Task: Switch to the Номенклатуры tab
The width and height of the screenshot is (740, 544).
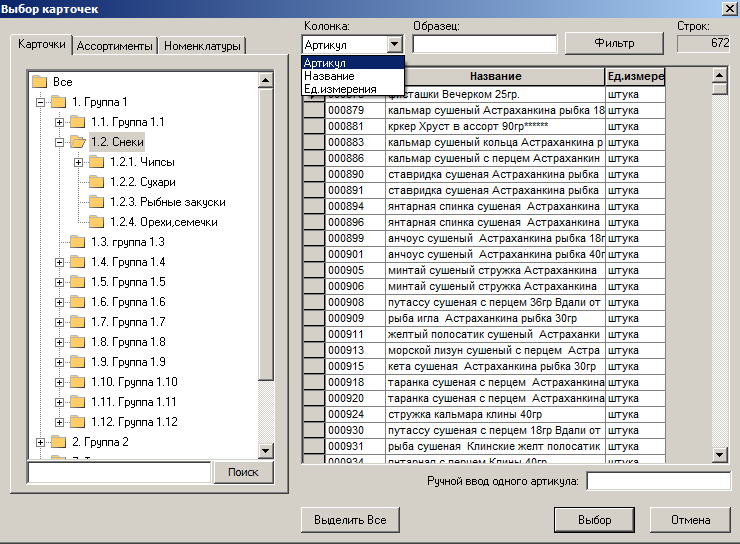Action: pyautogui.click(x=202, y=46)
